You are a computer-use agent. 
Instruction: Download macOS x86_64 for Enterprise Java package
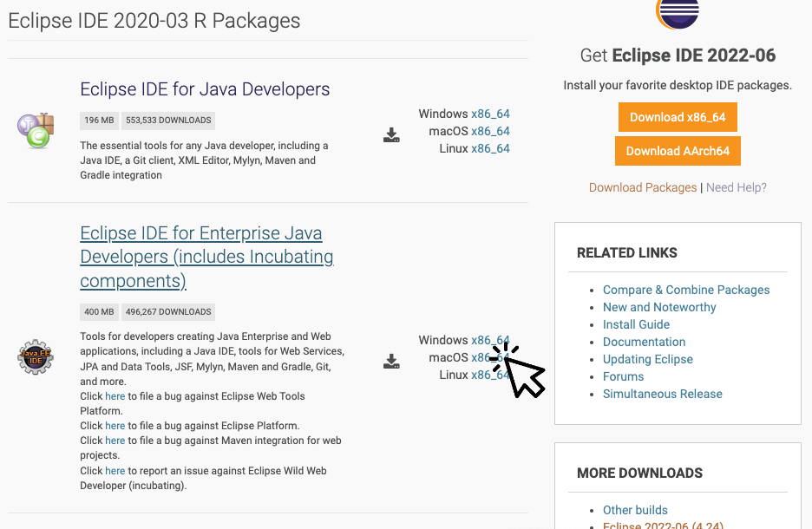(490, 357)
